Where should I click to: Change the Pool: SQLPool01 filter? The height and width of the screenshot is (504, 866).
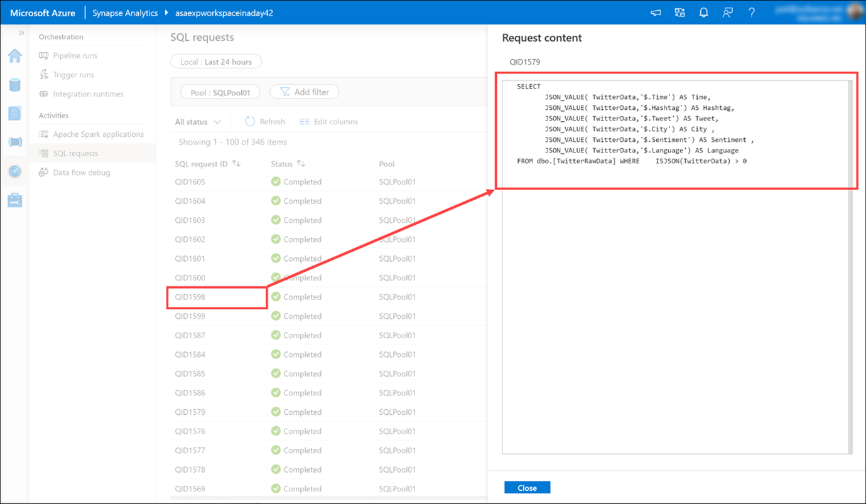click(x=220, y=92)
